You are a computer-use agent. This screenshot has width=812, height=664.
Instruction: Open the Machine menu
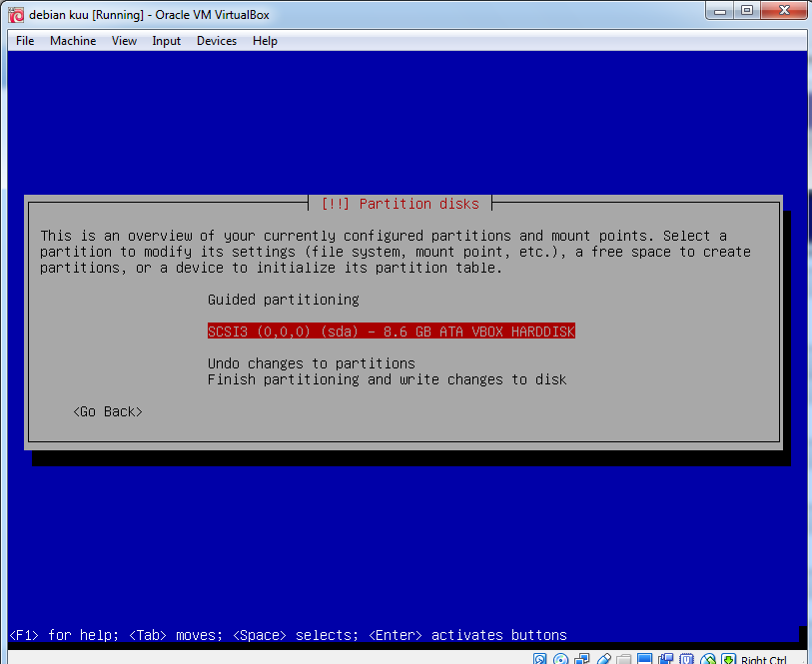point(73,41)
